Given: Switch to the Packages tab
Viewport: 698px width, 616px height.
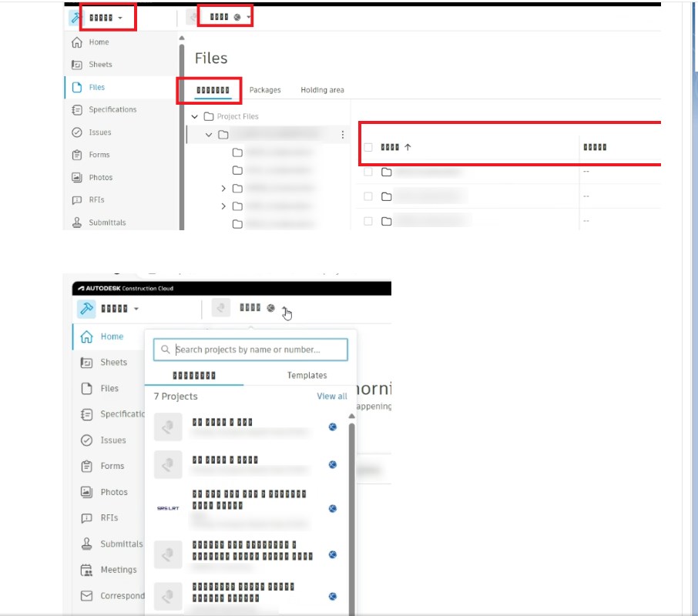Looking at the screenshot, I should pos(265,90).
